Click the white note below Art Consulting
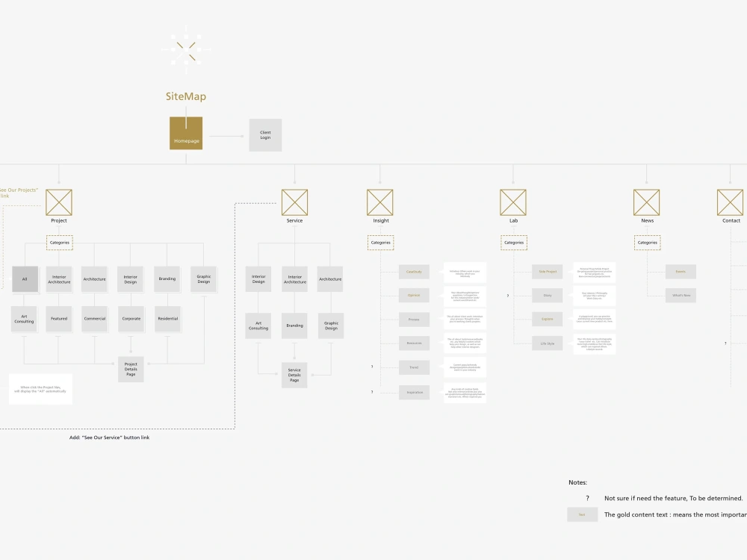The image size is (747, 560). pyautogui.click(x=40, y=389)
